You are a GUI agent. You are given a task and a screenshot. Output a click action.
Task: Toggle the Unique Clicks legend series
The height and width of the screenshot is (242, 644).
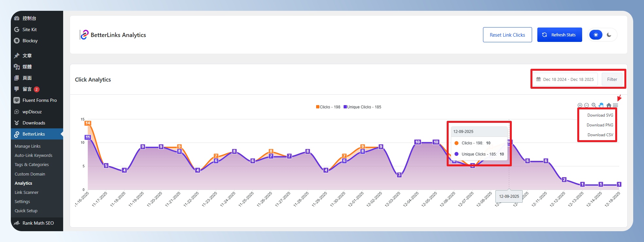(362, 107)
